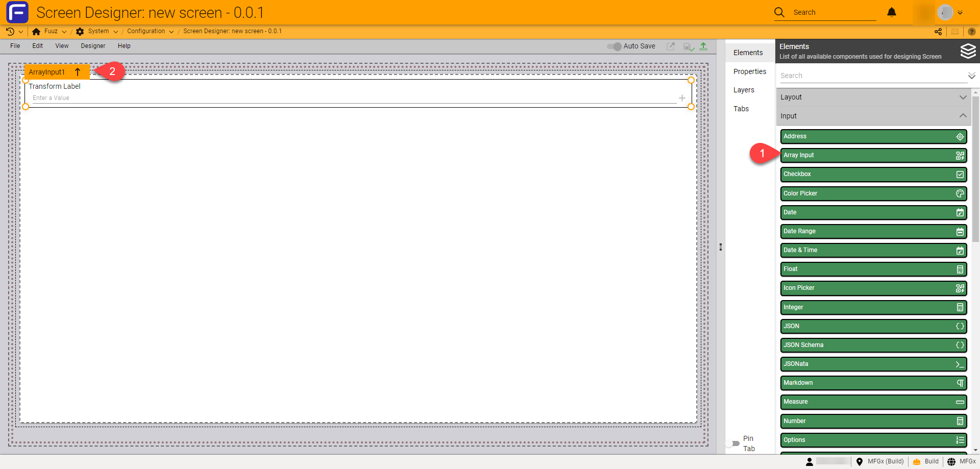
Task: Select the JSON element
Action: [x=873, y=326]
